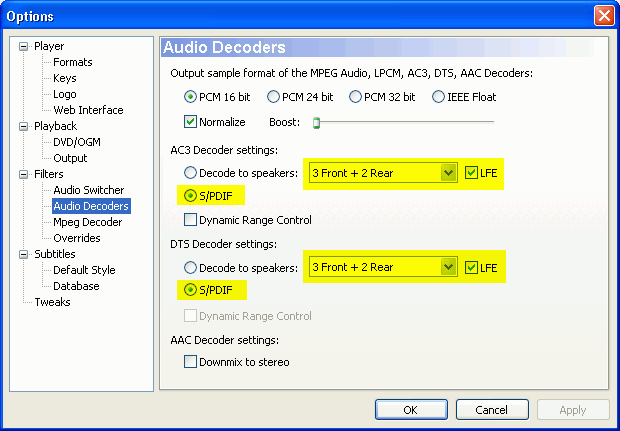Screen dimensions: 620x431
Task: Enable AC3 Dynamic Range Control
Action: click(x=191, y=220)
